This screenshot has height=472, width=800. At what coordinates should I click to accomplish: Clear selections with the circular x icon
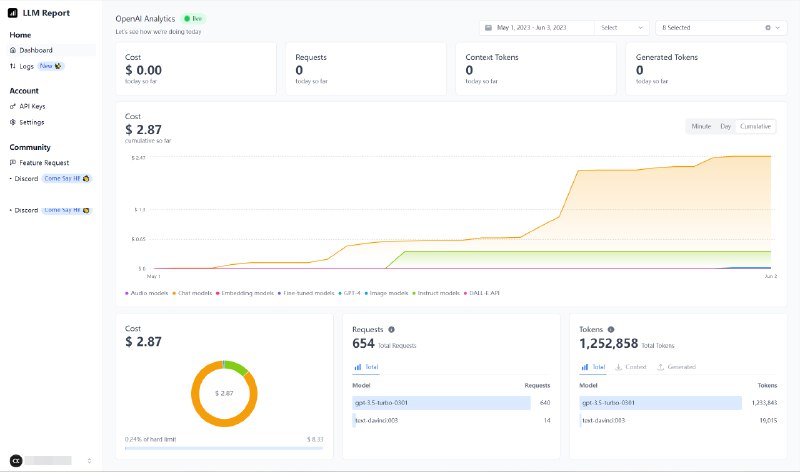pyautogui.click(x=767, y=28)
